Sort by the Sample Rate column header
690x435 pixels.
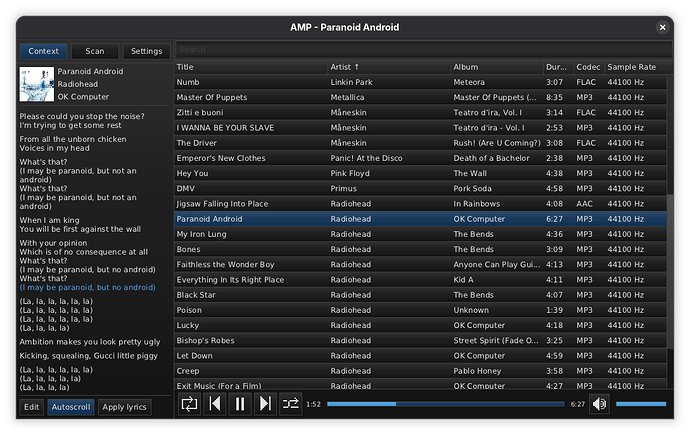(x=635, y=67)
